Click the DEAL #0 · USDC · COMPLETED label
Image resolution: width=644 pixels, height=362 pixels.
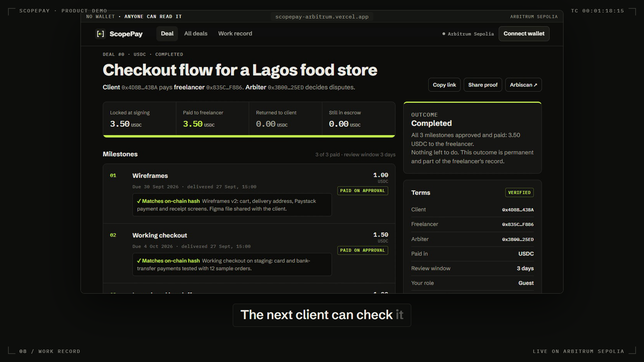click(143, 54)
